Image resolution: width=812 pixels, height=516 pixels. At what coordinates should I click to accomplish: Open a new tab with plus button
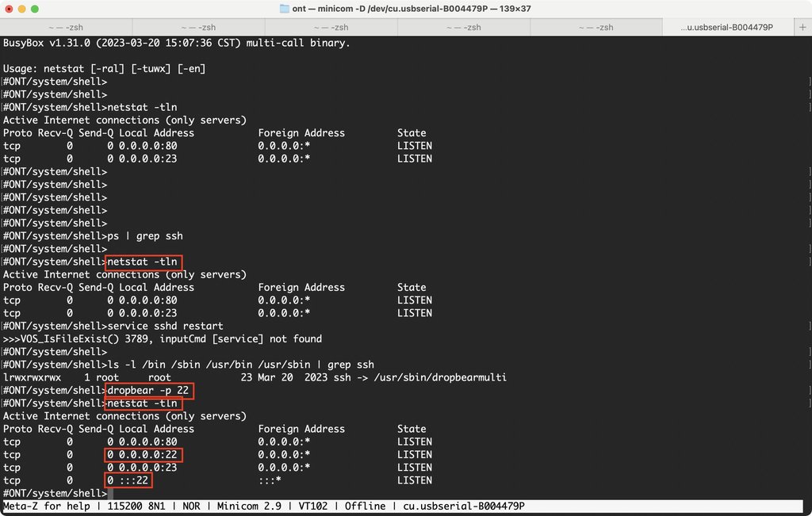coord(802,27)
